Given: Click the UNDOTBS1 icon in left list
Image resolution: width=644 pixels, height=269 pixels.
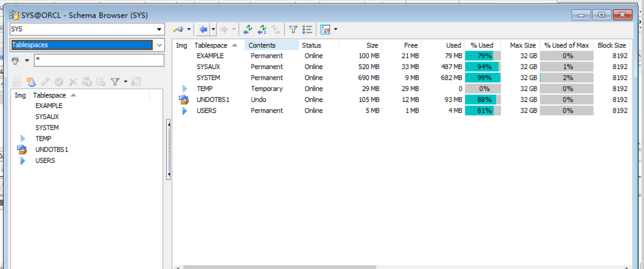Looking at the screenshot, I should pos(22,150).
